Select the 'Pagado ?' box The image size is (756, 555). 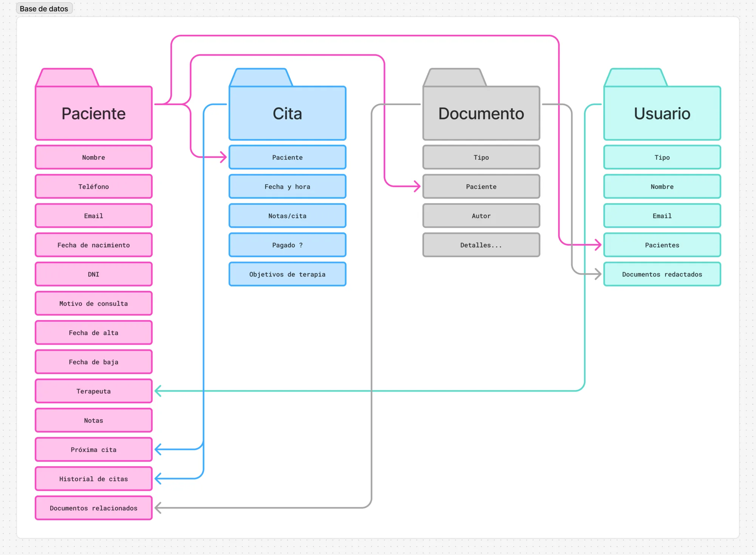tap(287, 245)
